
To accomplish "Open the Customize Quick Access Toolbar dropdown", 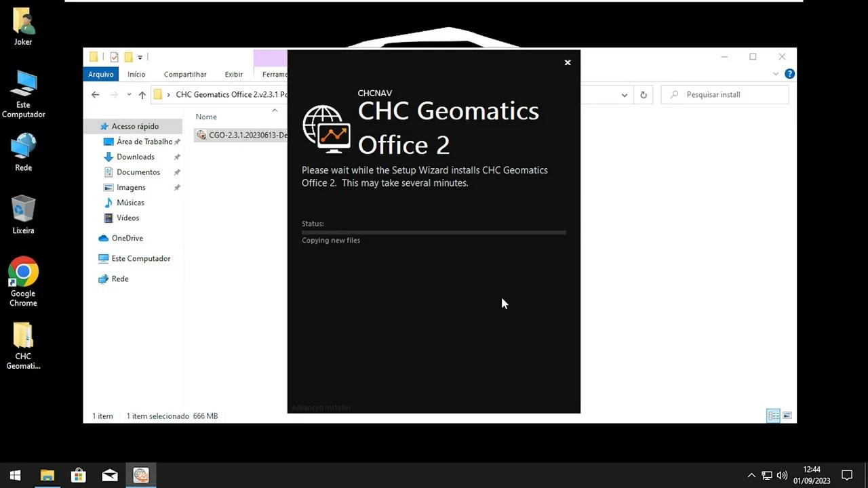I will click(140, 58).
